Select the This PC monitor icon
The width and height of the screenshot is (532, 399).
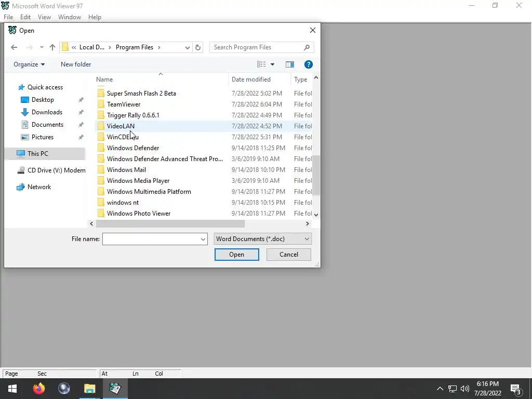tap(21, 153)
